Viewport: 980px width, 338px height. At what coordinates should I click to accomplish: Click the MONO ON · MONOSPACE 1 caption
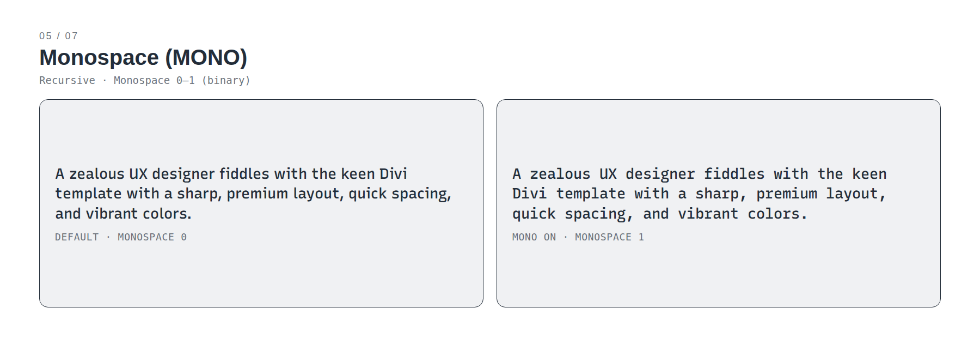click(578, 237)
